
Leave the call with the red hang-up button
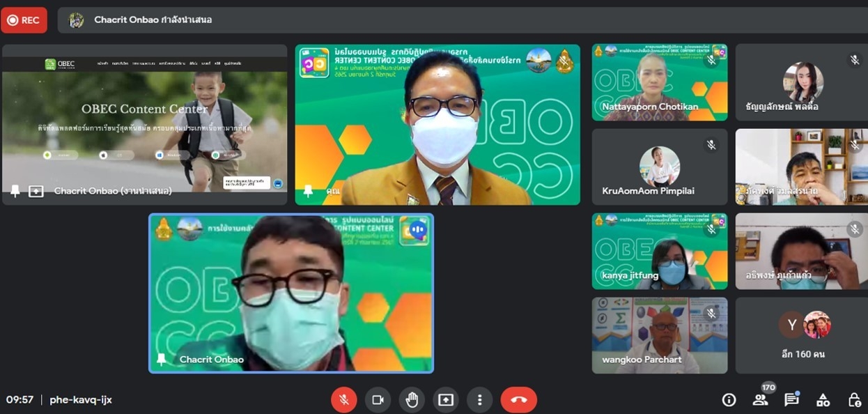pos(518,399)
